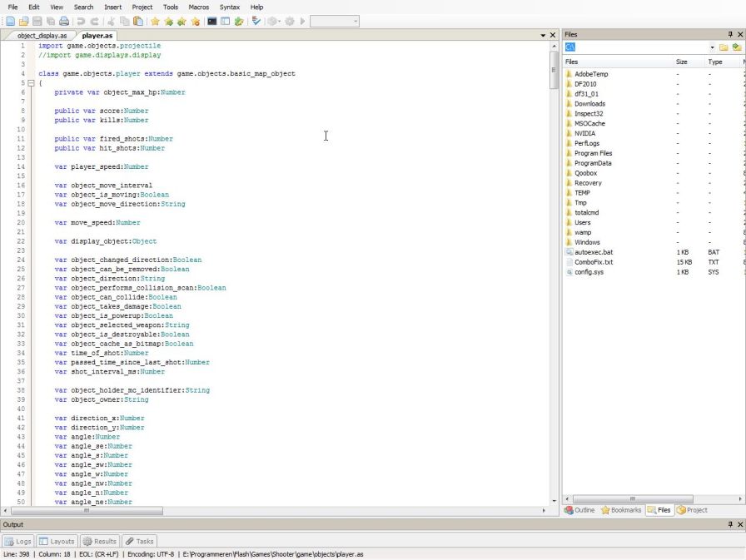This screenshot has width=746, height=560.
Task: Click the syntax check icon in toolbar
Action: click(256, 21)
